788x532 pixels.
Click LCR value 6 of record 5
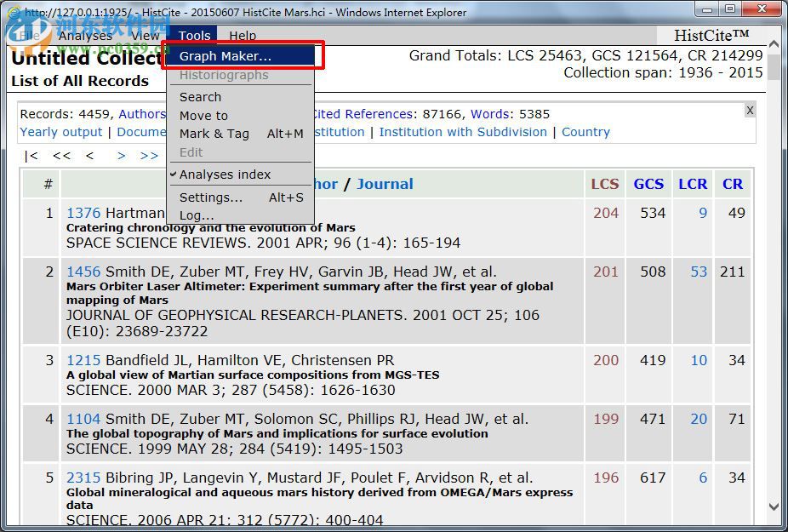pyautogui.click(x=703, y=478)
